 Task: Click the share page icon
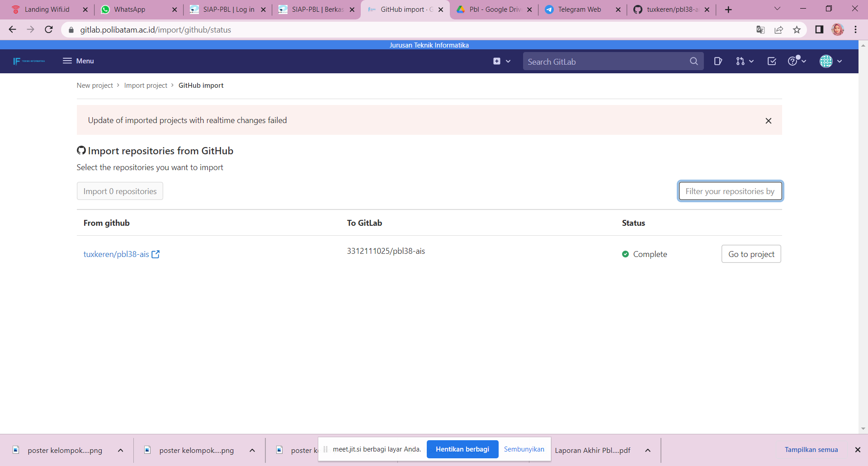[x=778, y=30]
